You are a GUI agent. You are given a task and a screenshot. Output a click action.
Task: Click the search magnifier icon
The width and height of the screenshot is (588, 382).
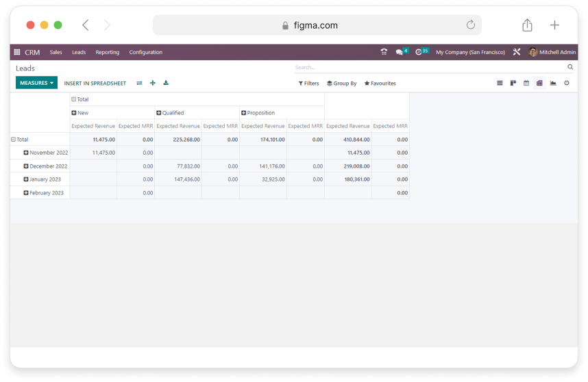pos(570,67)
